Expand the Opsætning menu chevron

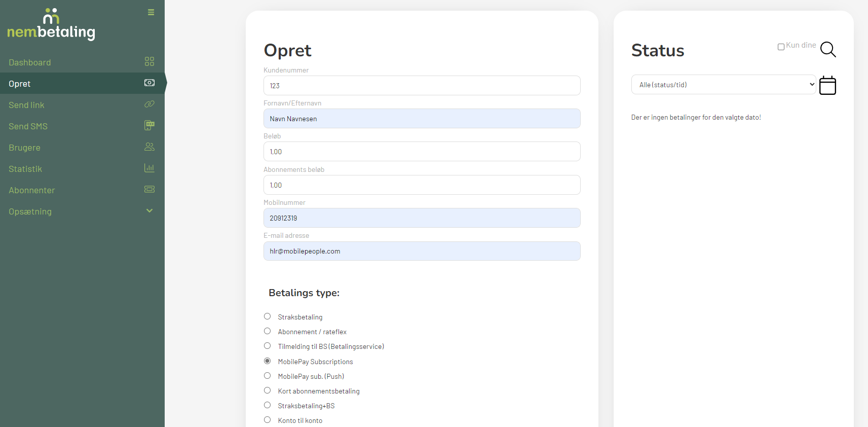tap(149, 211)
